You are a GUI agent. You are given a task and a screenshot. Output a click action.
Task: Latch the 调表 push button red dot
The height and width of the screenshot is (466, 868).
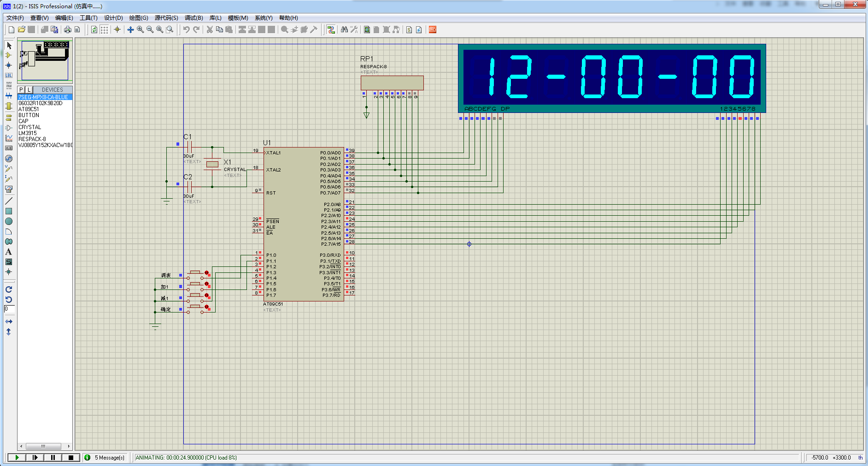click(x=206, y=273)
